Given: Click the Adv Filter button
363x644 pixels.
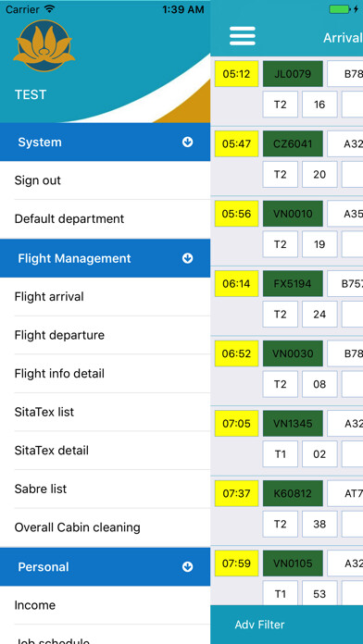Looking at the screenshot, I should 259,625.
